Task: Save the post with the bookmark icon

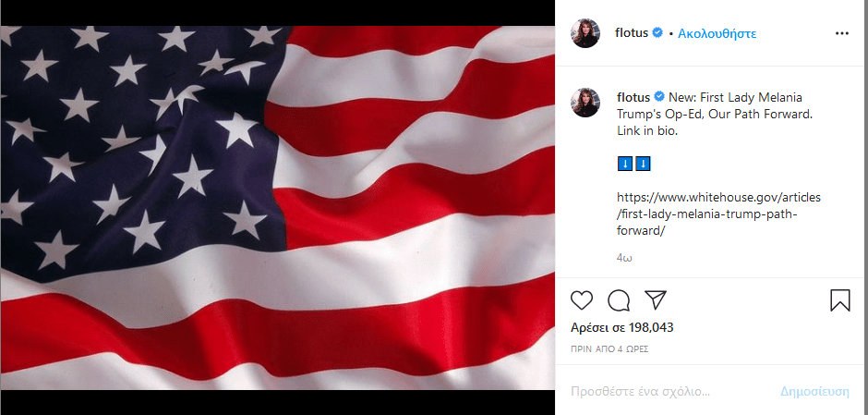Action: (x=839, y=300)
